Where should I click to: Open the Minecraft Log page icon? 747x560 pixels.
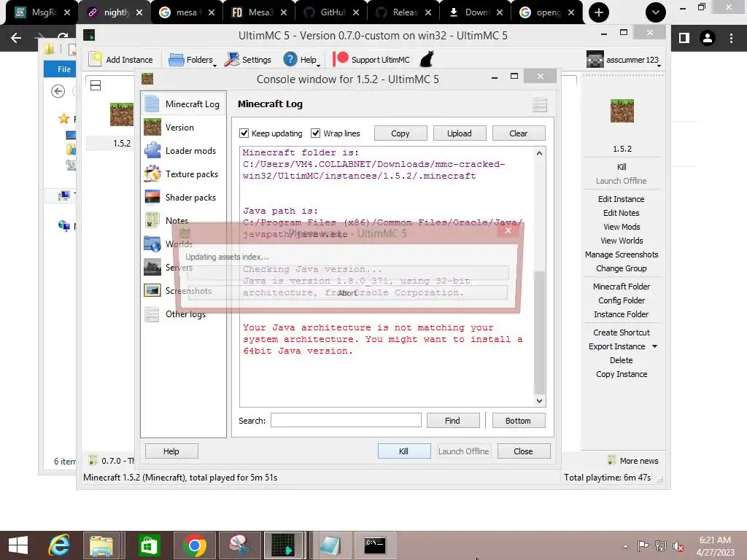[152, 104]
